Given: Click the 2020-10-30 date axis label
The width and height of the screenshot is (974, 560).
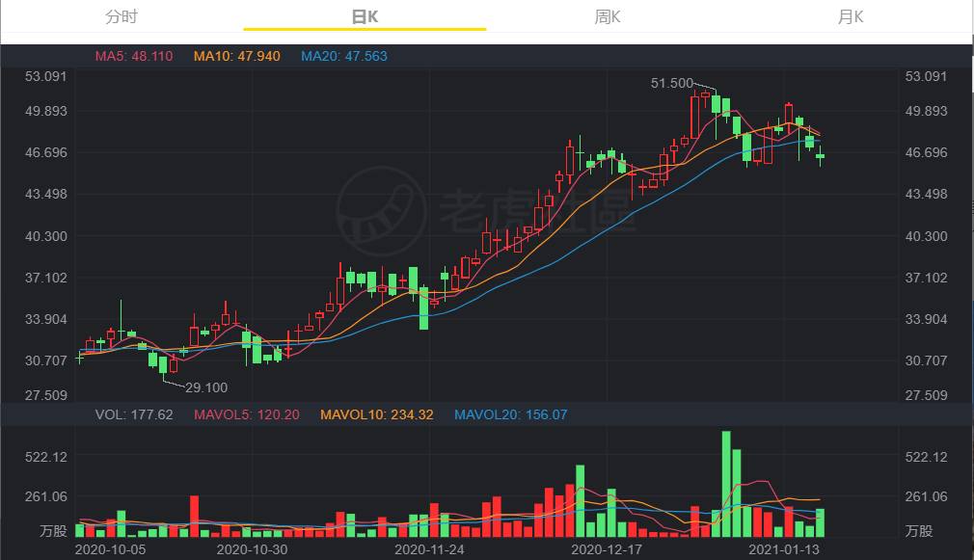Looking at the screenshot, I should point(253,549).
